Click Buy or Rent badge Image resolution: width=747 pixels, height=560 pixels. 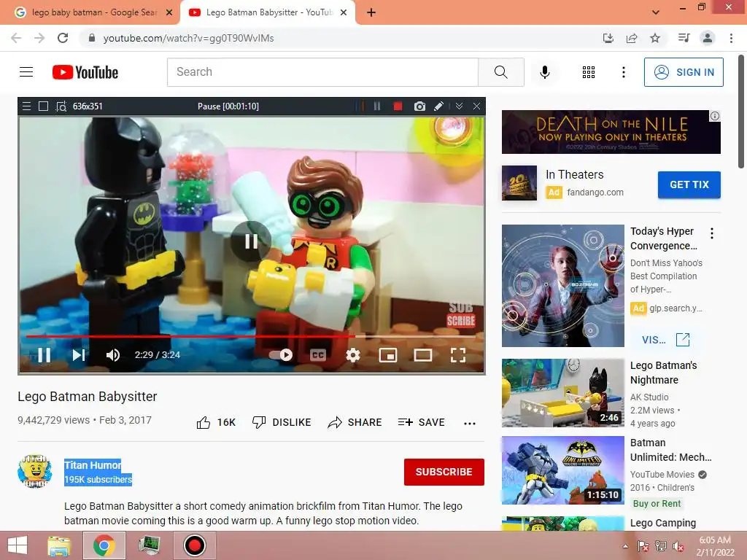point(657,504)
